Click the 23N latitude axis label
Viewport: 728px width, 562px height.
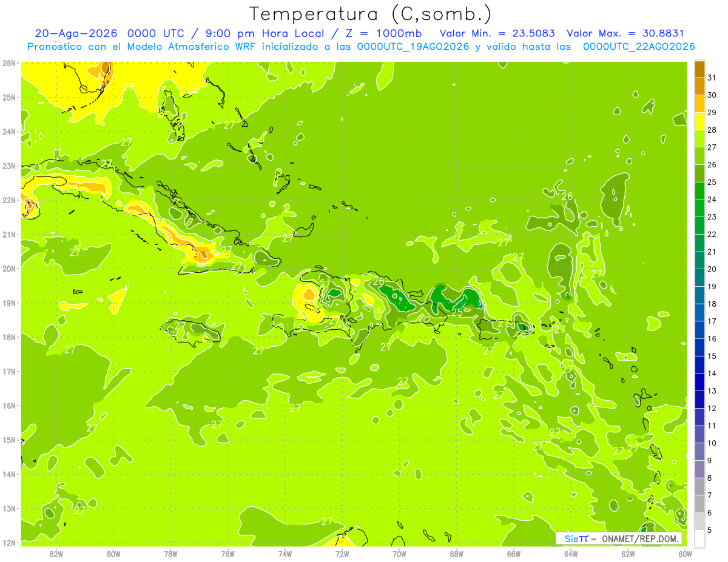click(9, 166)
